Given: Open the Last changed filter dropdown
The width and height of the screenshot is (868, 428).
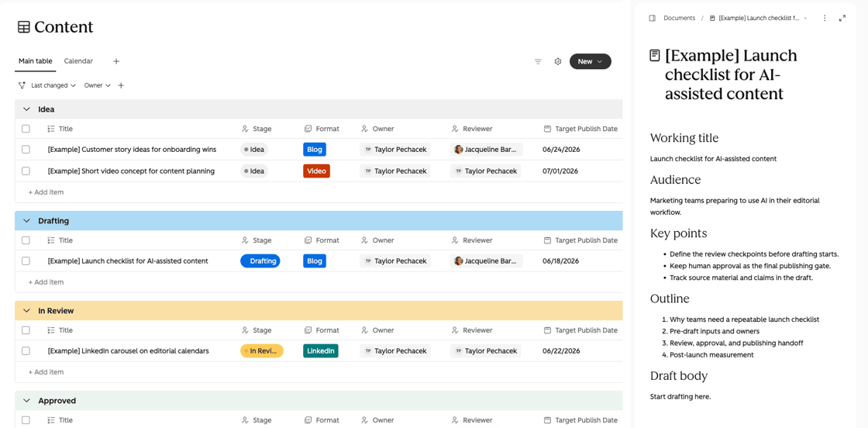Looking at the screenshot, I should 53,85.
